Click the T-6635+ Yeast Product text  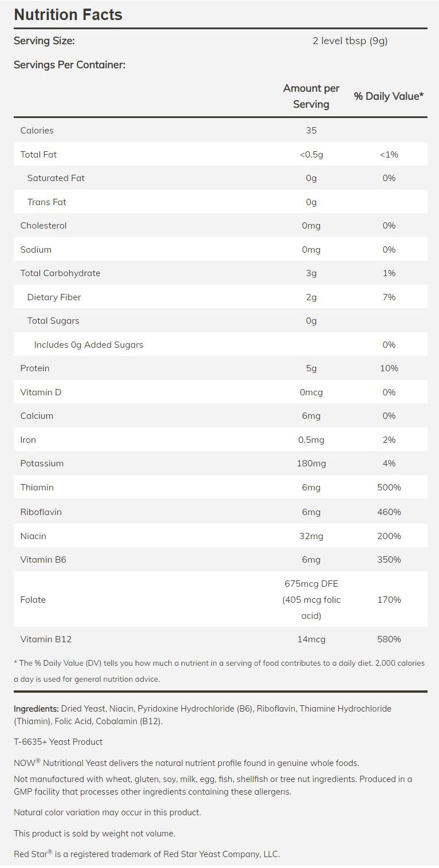[58, 742]
